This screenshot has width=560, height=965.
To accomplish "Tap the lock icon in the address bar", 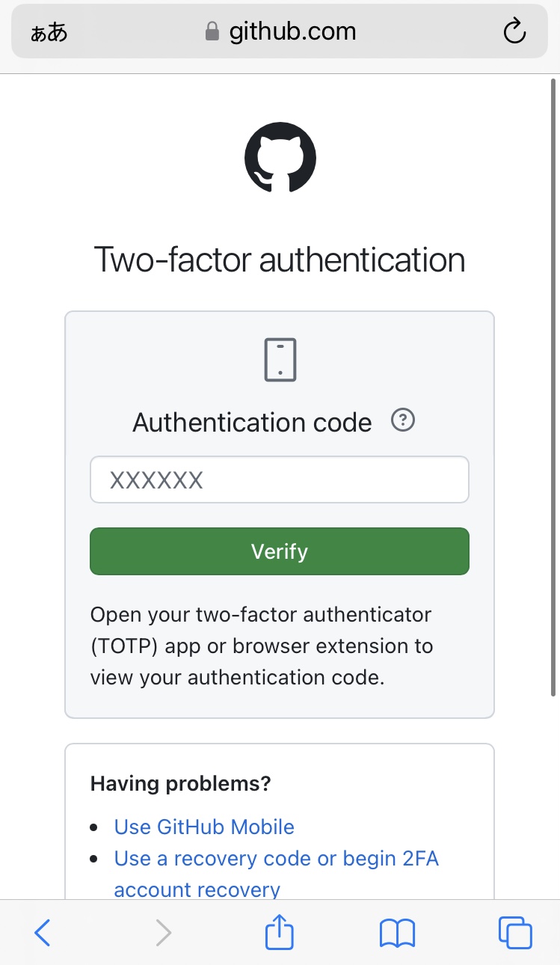I will tap(212, 31).
